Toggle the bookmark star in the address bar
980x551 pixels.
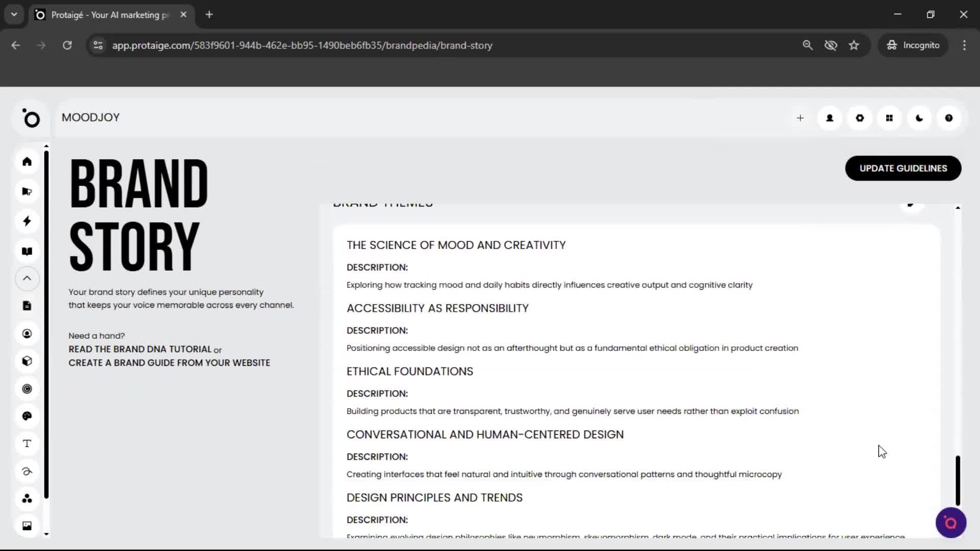click(x=854, y=45)
